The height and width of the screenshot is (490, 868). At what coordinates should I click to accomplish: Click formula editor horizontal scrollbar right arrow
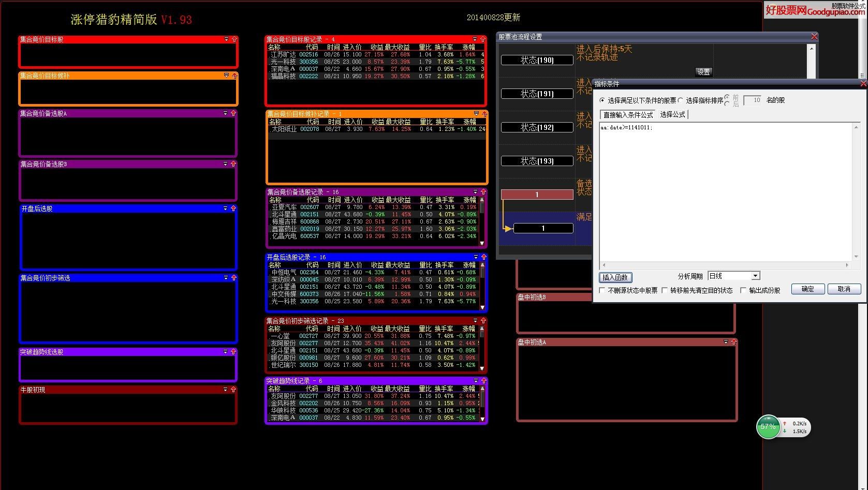click(x=847, y=265)
